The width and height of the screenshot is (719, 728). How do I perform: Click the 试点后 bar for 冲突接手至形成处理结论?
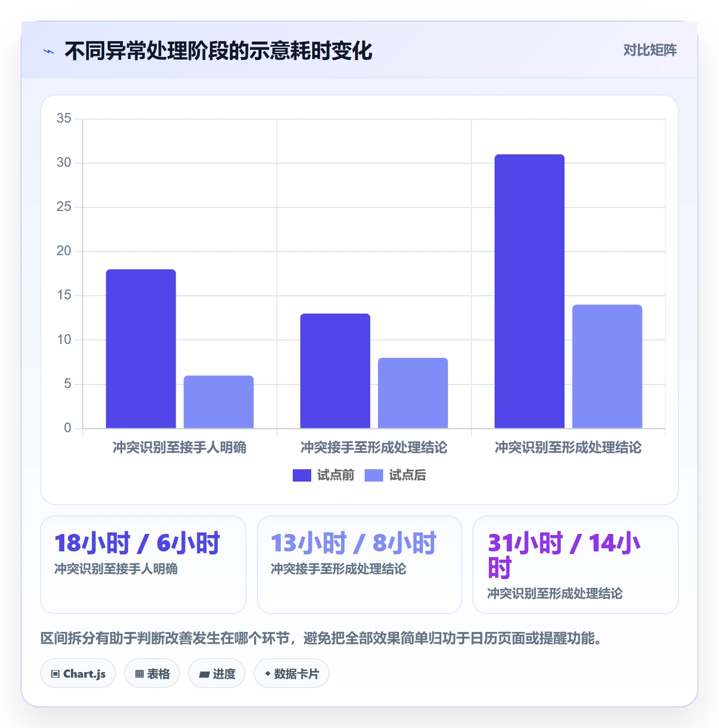[413, 393]
